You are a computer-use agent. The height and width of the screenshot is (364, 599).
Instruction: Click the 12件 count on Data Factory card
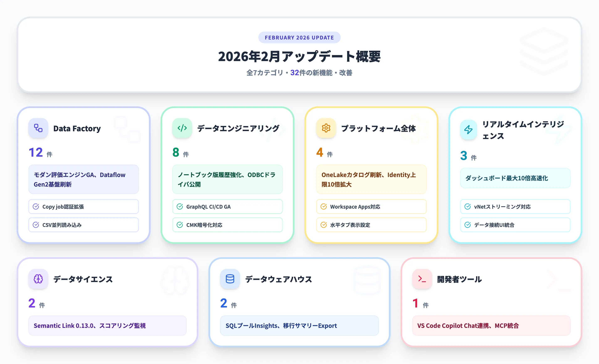click(40, 152)
